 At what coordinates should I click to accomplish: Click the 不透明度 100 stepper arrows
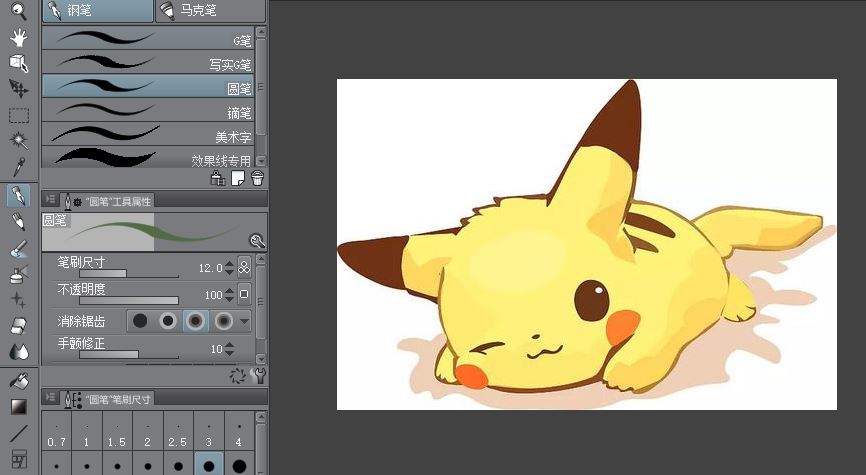point(229,295)
